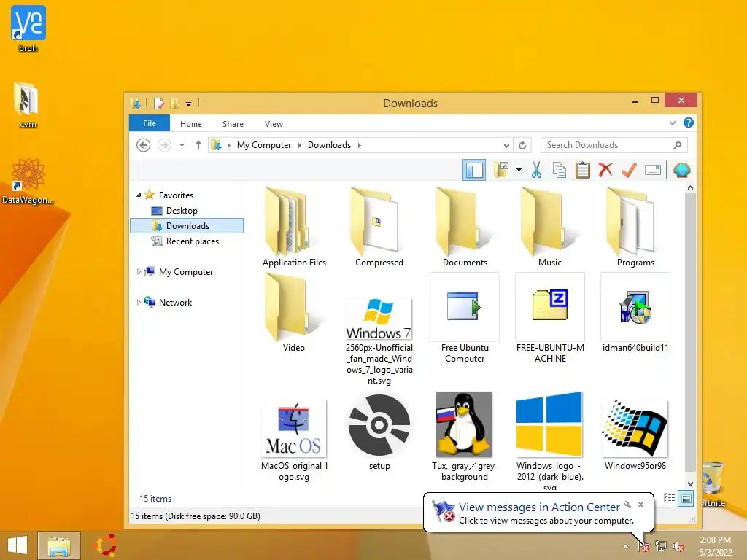
Task: Open the Classic Shell settings icon
Action: [x=682, y=170]
